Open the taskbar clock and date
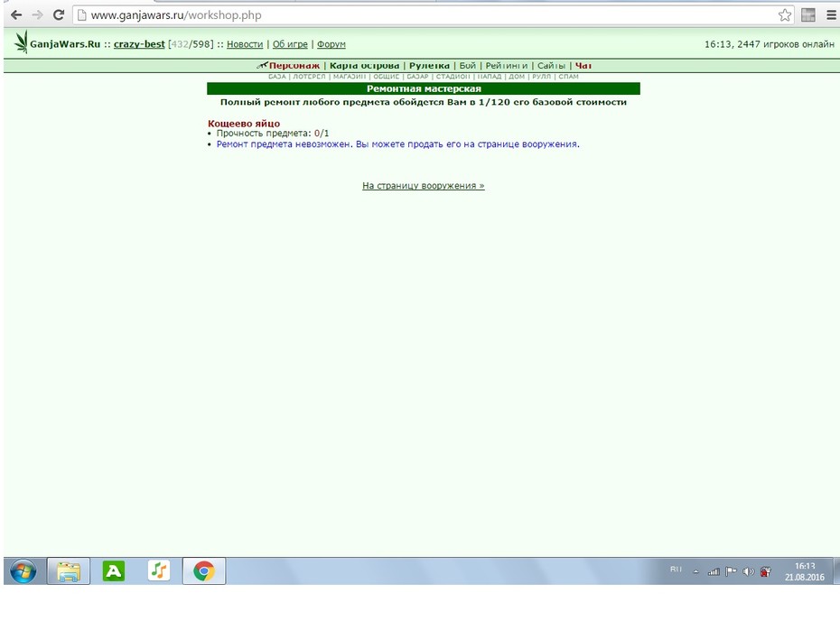840x630 pixels. coord(805,571)
